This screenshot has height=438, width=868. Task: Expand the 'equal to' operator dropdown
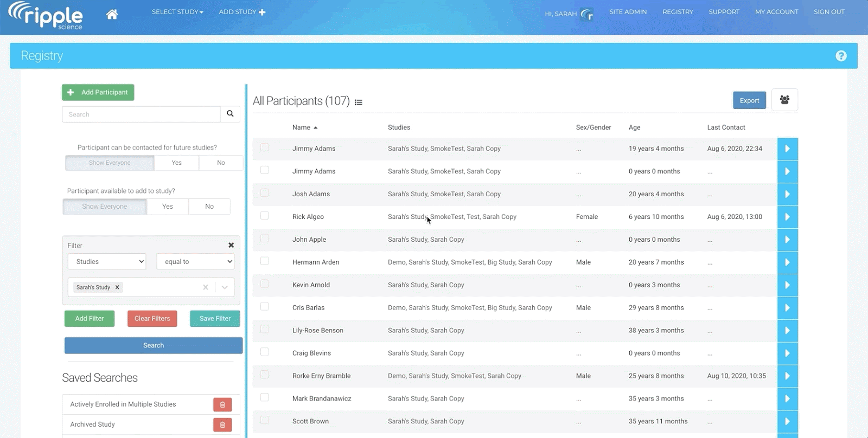coord(195,261)
